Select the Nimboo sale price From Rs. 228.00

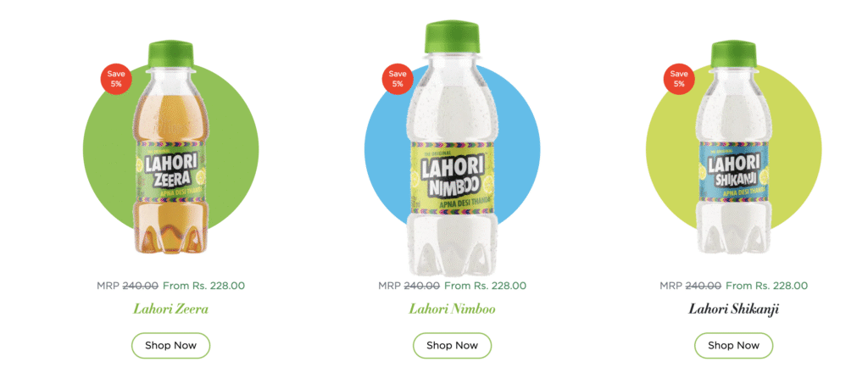point(486,286)
